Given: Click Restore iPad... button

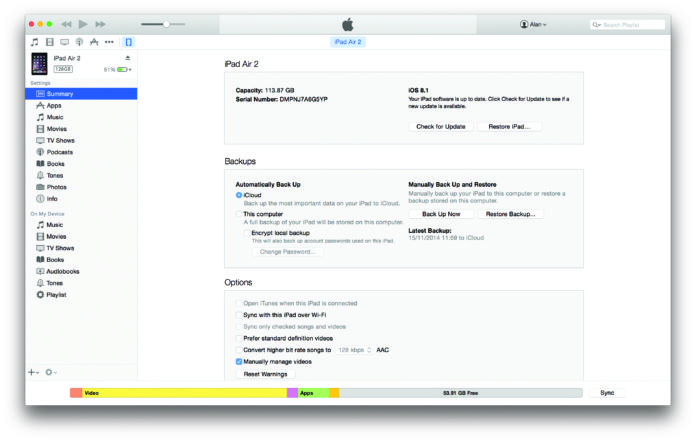Looking at the screenshot, I should tap(509, 126).
